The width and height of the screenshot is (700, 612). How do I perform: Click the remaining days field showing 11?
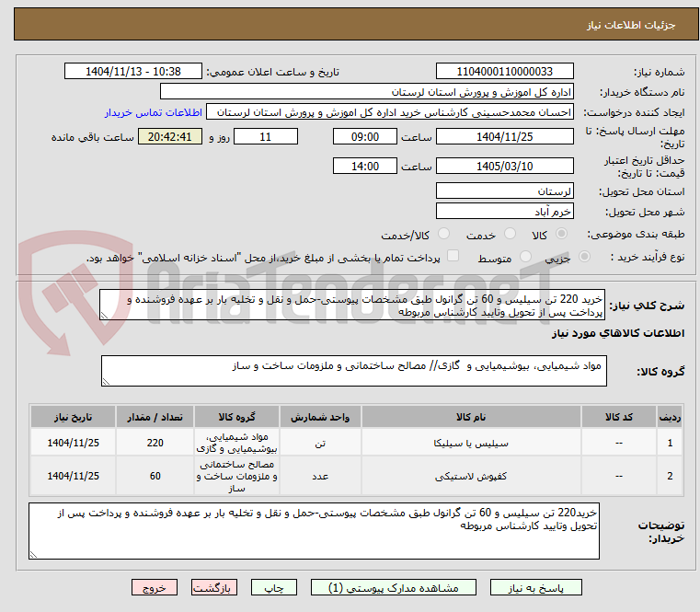click(x=266, y=137)
